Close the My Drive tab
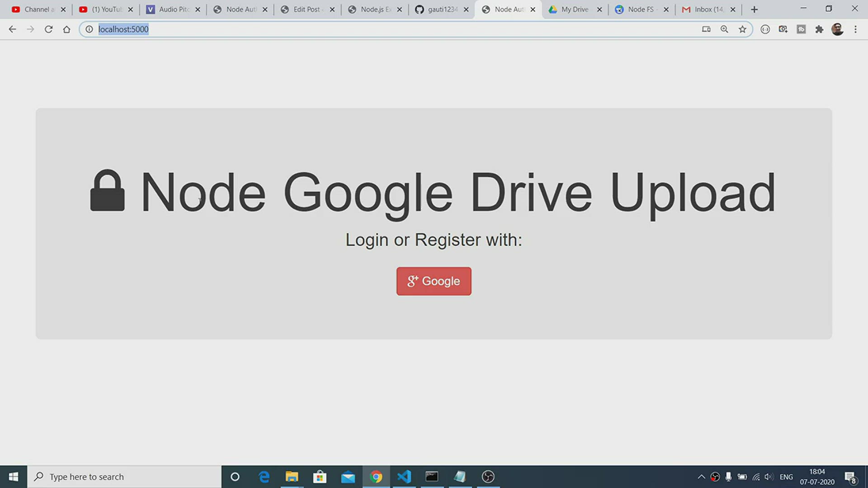The height and width of the screenshot is (488, 868). 599,9
